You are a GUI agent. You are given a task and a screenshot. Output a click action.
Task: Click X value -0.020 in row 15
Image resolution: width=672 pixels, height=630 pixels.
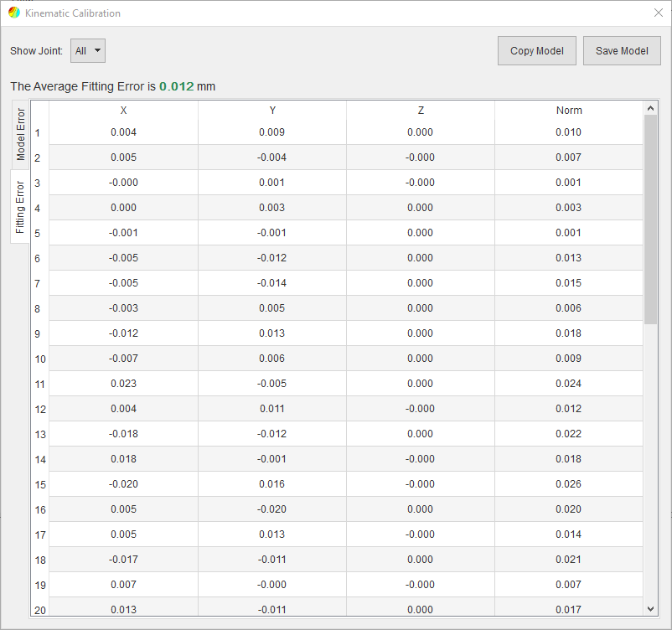pos(123,484)
